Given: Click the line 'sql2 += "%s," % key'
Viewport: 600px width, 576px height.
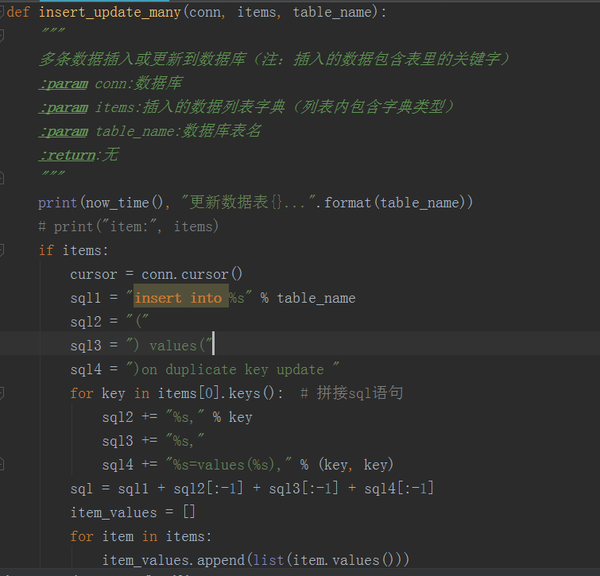Looking at the screenshot, I should (x=177, y=417).
